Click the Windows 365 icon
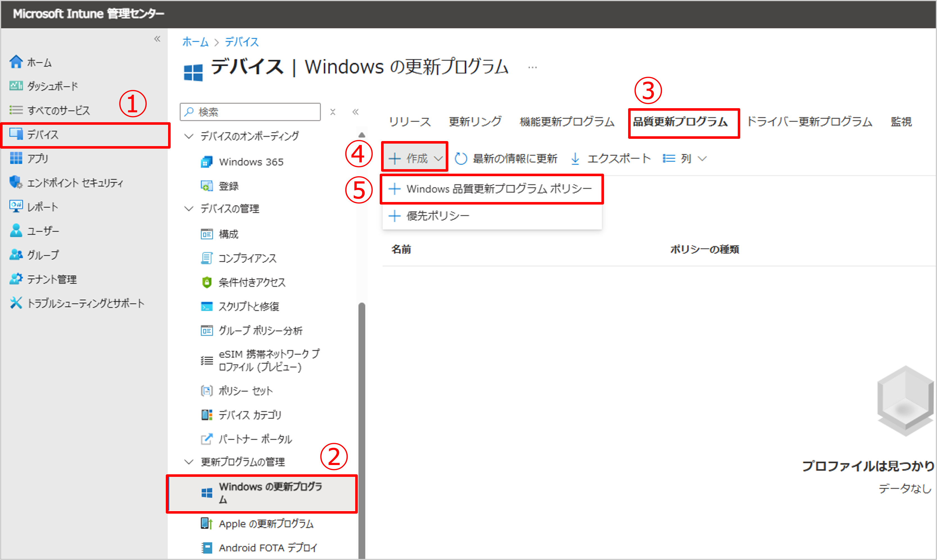 point(206,162)
